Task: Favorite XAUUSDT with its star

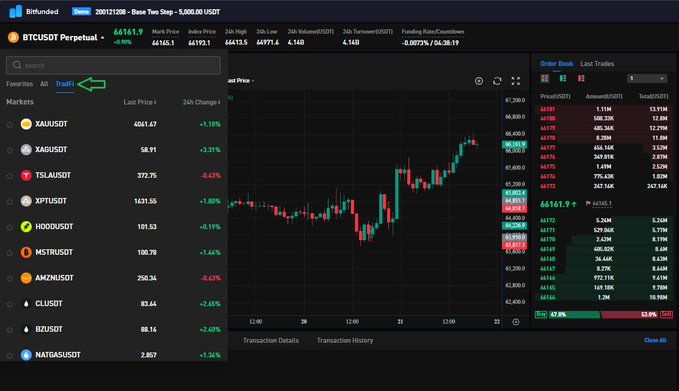Action: (10, 125)
